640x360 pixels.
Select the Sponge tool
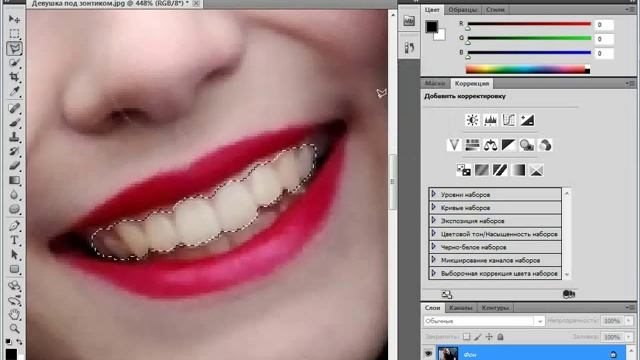point(14,209)
